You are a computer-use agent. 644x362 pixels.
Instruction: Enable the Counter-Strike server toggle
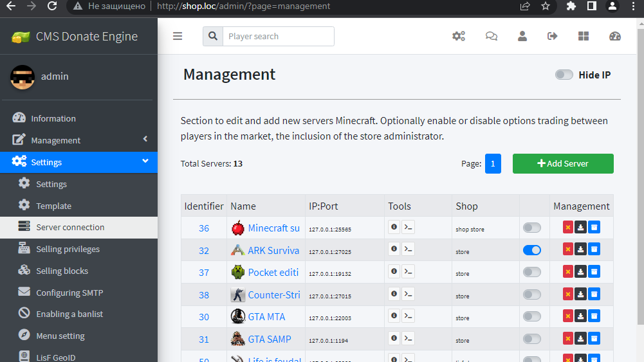click(532, 294)
